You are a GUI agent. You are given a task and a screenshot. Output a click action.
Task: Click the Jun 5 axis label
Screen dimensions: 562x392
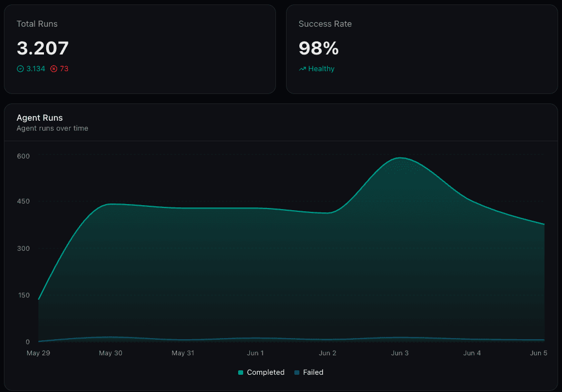539,353
